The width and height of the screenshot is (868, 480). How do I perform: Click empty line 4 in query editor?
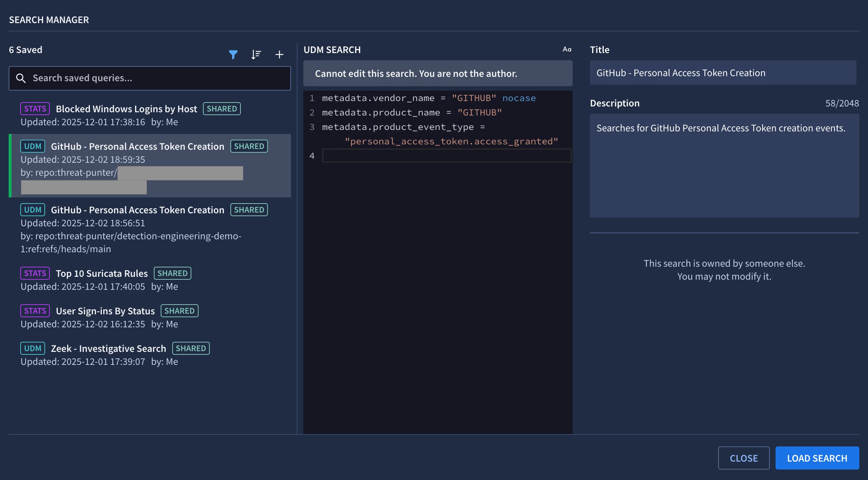446,156
